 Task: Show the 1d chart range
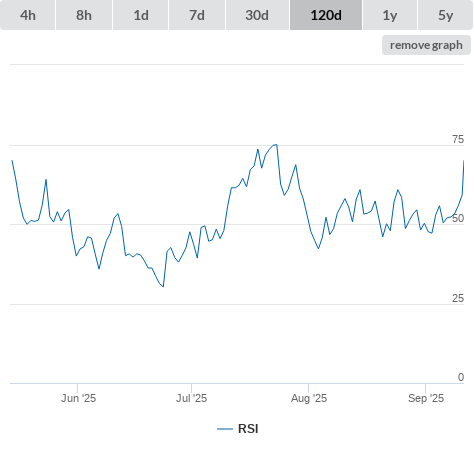[141, 15]
